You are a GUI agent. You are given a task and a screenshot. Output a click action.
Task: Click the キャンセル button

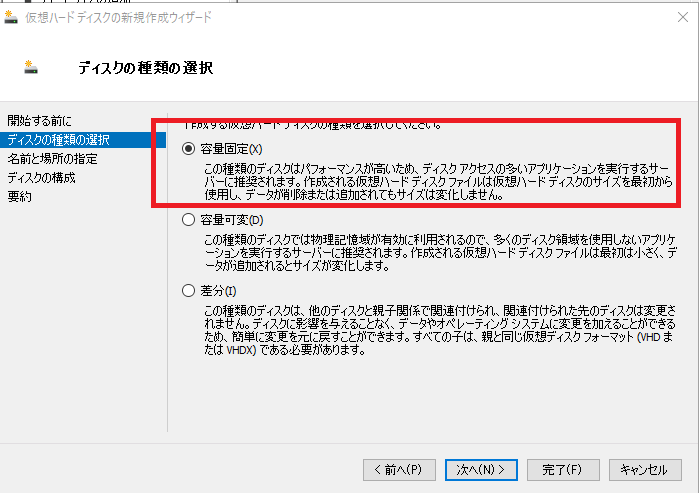pos(645,470)
